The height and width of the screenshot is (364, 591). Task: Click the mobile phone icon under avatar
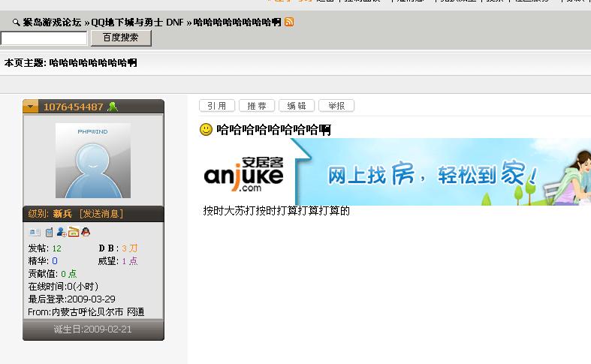49,233
